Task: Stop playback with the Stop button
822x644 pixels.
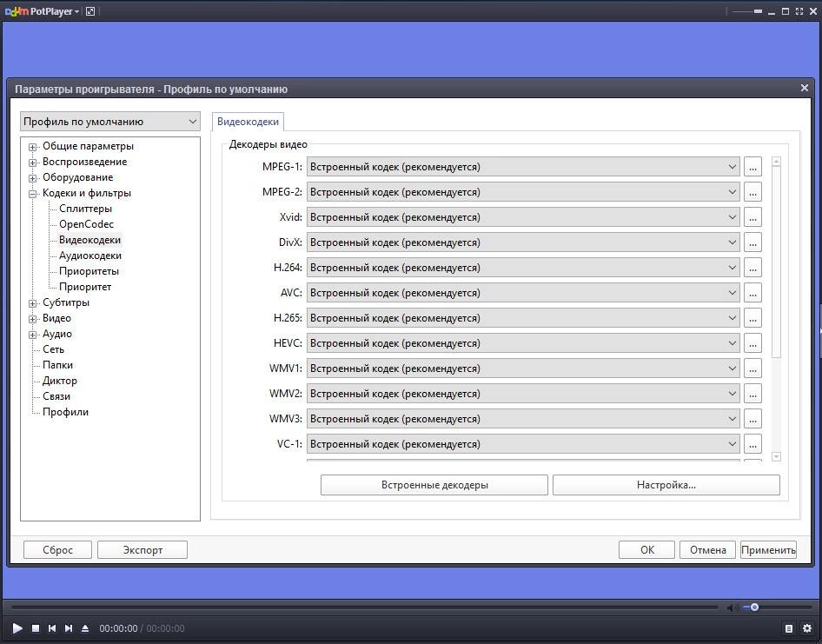Action: tap(36, 627)
